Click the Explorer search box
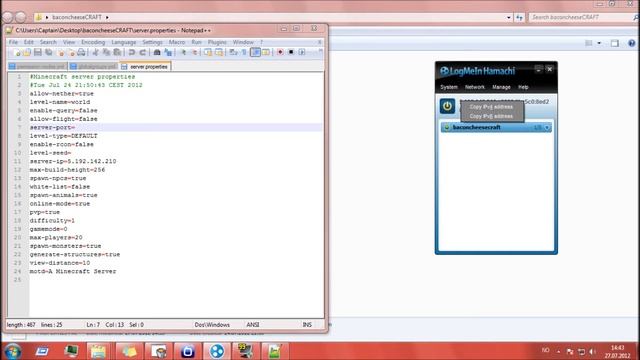The width and height of the screenshot is (640, 360). click(583, 17)
